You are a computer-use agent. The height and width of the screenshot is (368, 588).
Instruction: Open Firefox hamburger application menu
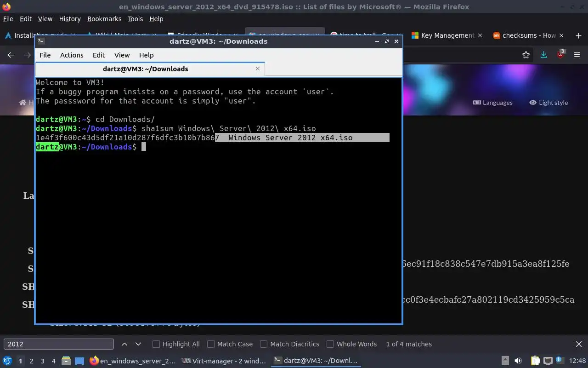[x=577, y=55]
